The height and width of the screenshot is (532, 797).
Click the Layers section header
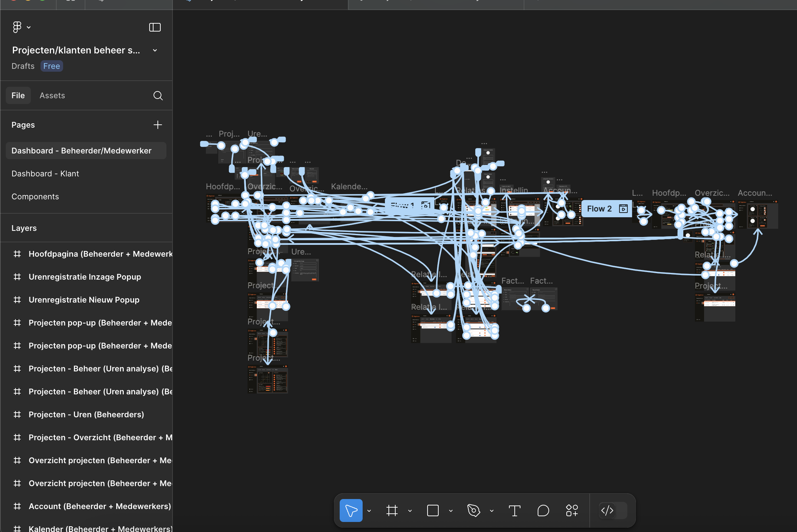pos(24,228)
